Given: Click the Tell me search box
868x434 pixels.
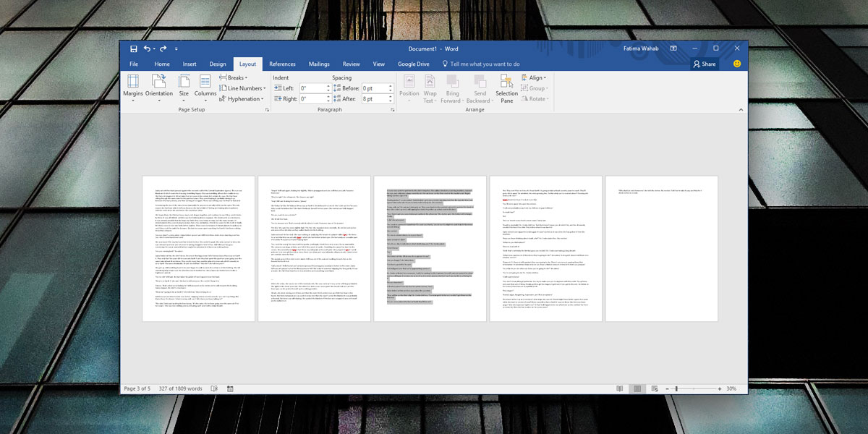Looking at the screenshot, I should point(484,64).
